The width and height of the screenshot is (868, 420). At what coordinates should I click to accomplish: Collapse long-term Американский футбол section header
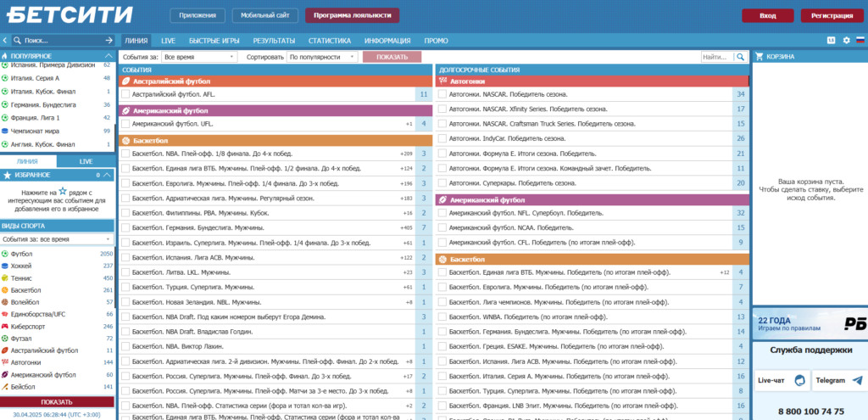[x=592, y=200]
